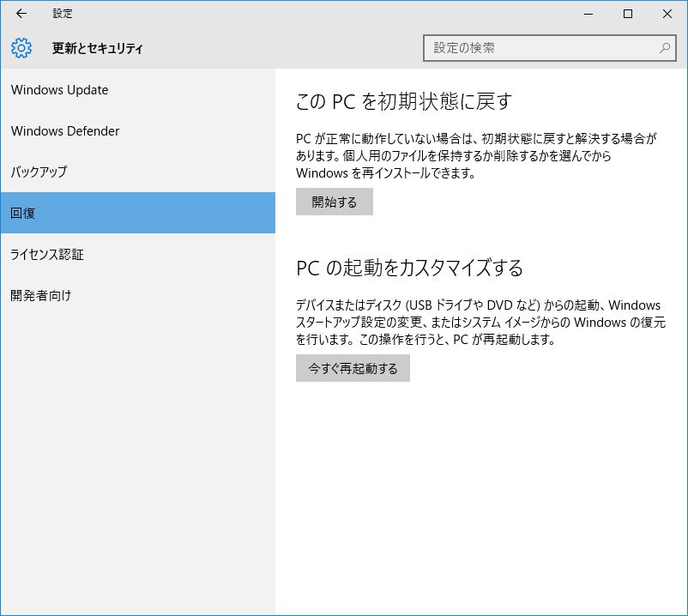Click the PCの起動をカスタマイズする heading
688x616 pixels.
coord(409,268)
